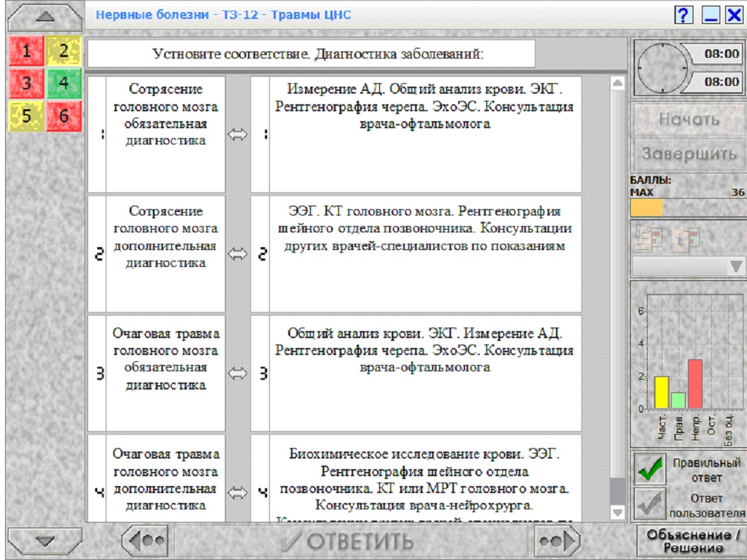Click the 'Начать' button
This screenshot has height=560, width=747.
tap(689, 120)
